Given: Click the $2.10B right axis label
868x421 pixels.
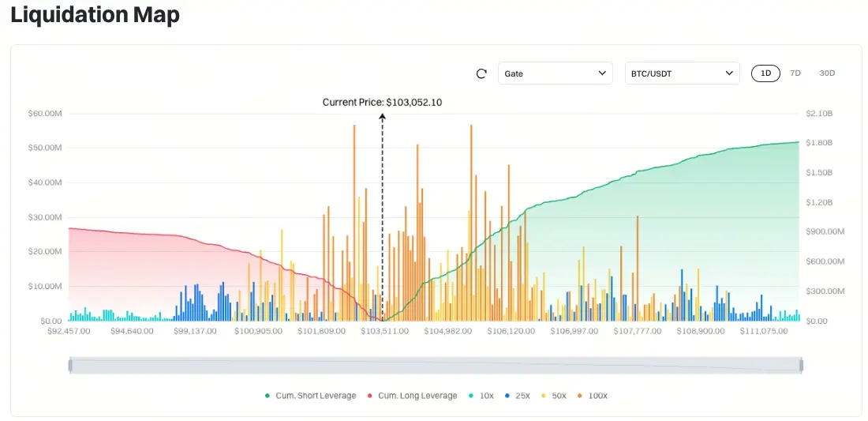Looking at the screenshot, I should click(819, 114).
